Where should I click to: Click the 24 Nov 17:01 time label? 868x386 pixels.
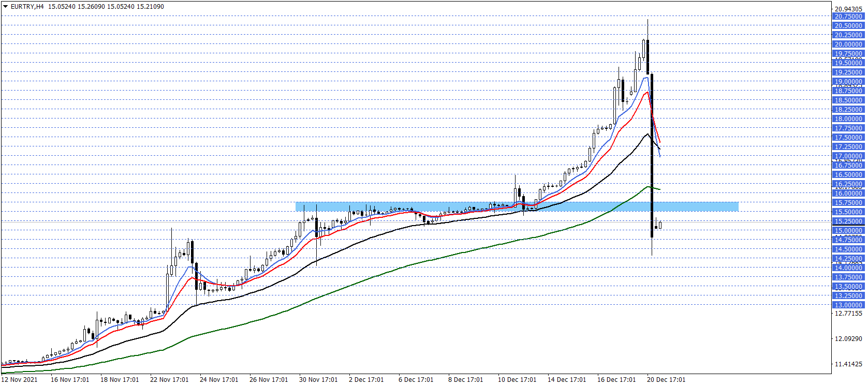coord(219,380)
